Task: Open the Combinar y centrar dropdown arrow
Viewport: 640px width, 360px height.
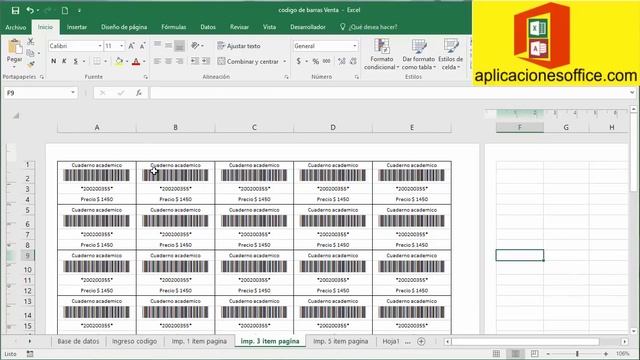Action: (x=284, y=61)
